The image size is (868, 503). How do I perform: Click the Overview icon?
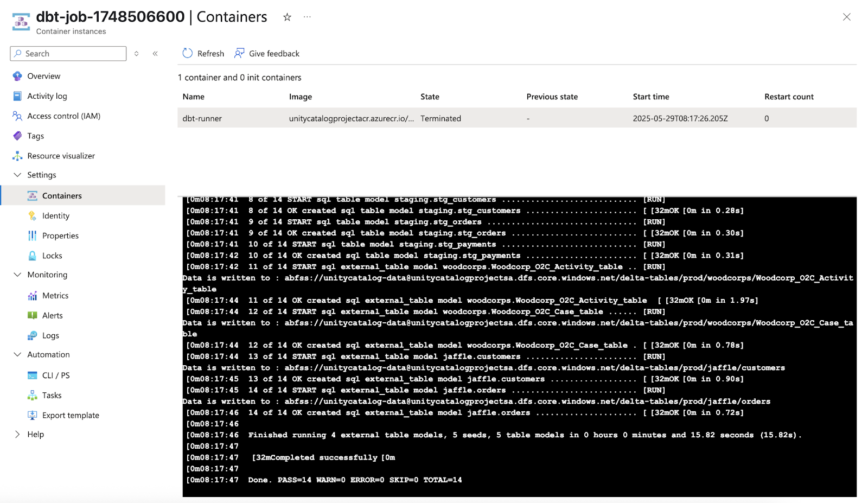[x=17, y=76]
